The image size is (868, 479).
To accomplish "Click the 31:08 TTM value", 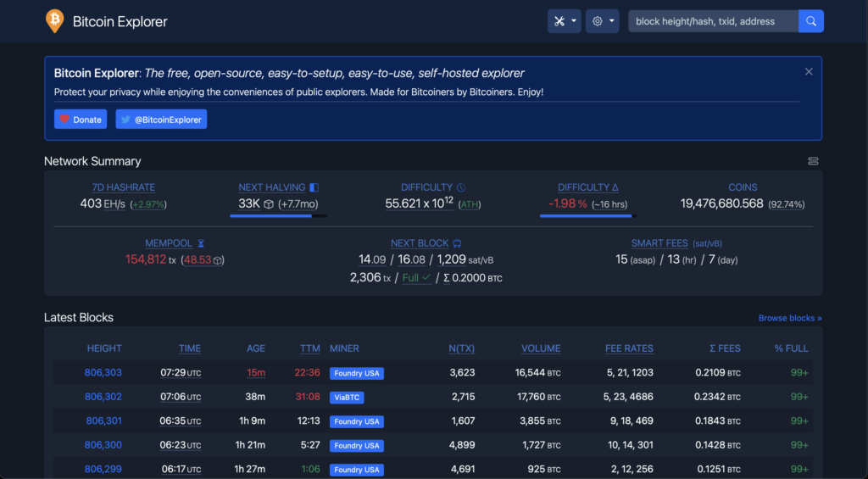I will coord(307,397).
